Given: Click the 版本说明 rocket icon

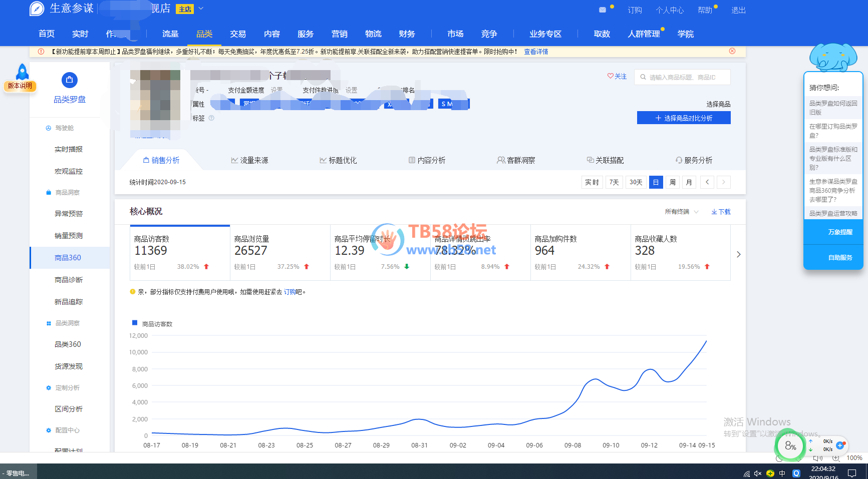Looking at the screenshot, I should [22, 72].
